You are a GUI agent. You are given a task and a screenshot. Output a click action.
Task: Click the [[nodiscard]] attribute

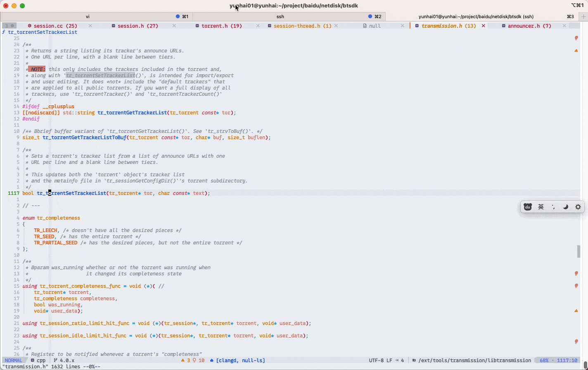(x=41, y=112)
